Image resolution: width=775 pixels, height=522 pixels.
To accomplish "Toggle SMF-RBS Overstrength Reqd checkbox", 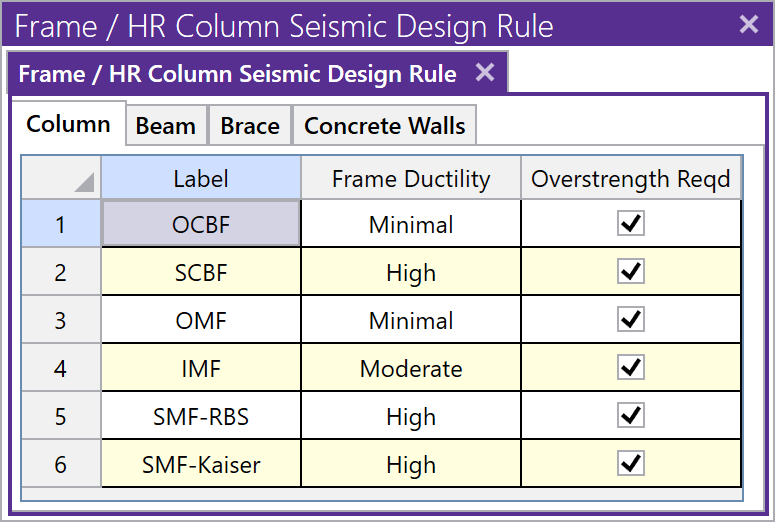I will point(630,416).
